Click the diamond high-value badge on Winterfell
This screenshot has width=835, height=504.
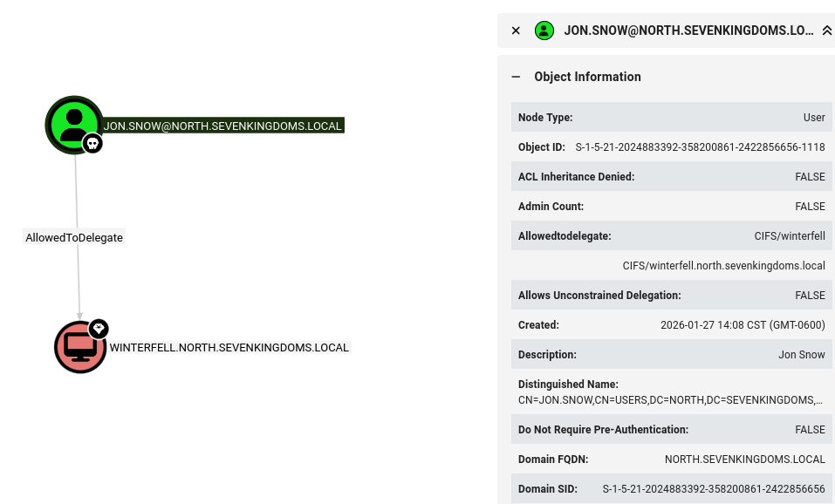point(99,329)
